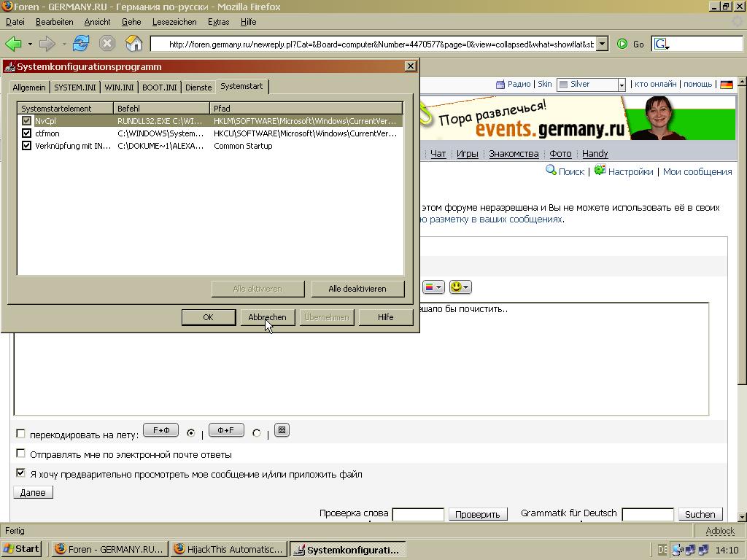Click the Радио icon in the page header
747x560 pixels.
pos(500,85)
